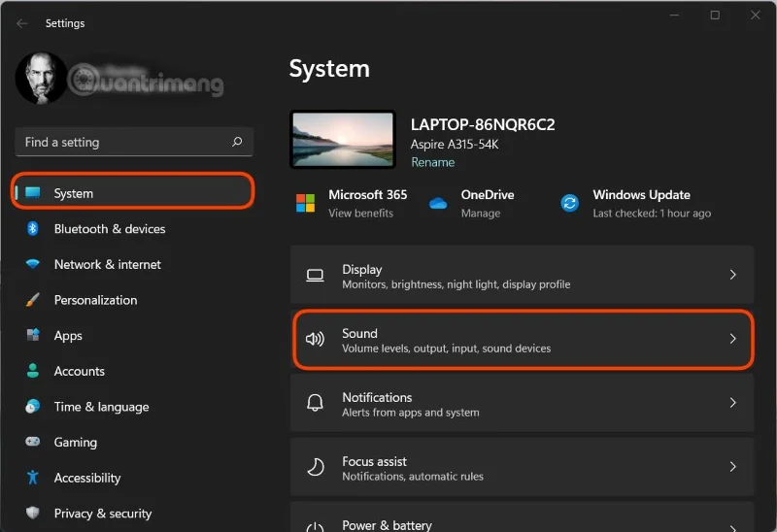This screenshot has width=777, height=532.
Task: Click the OneDrive heading
Action: (488, 195)
